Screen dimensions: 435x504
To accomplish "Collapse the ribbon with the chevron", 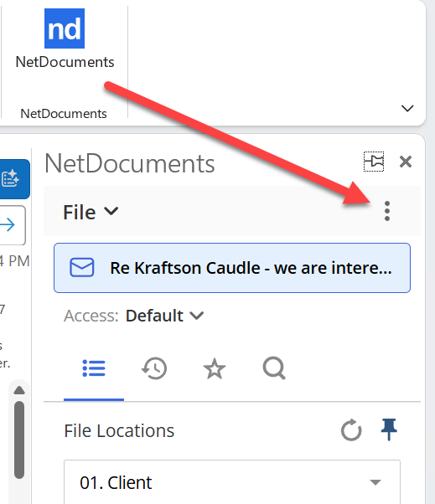I will (407, 108).
